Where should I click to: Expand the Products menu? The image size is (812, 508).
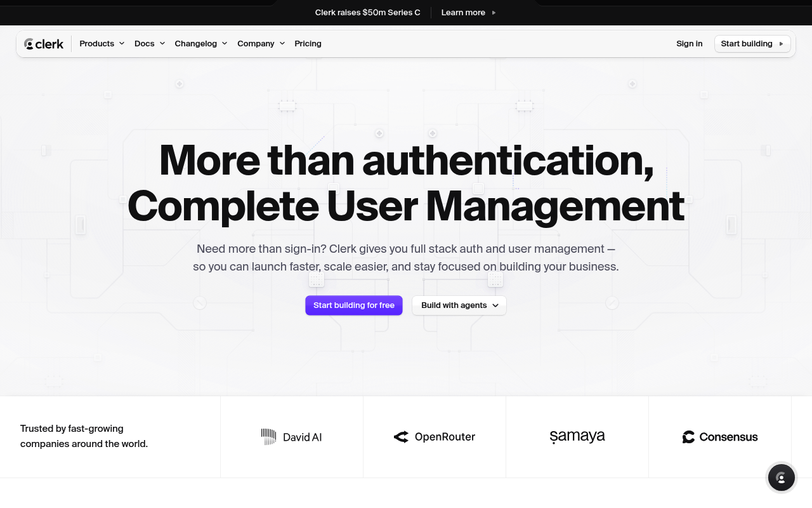click(x=101, y=44)
